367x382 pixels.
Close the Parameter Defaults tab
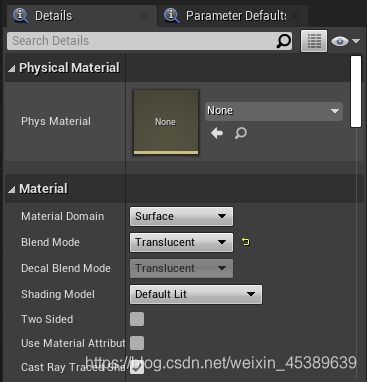pyautogui.click(x=295, y=16)
